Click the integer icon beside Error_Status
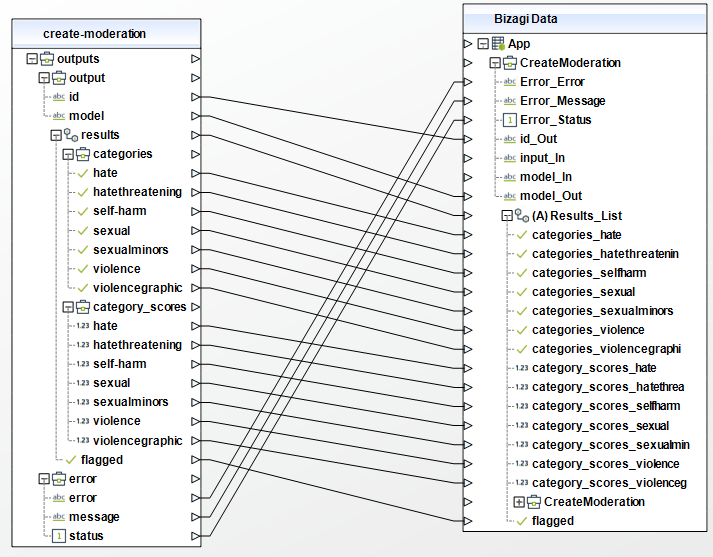 coord(510,120)
